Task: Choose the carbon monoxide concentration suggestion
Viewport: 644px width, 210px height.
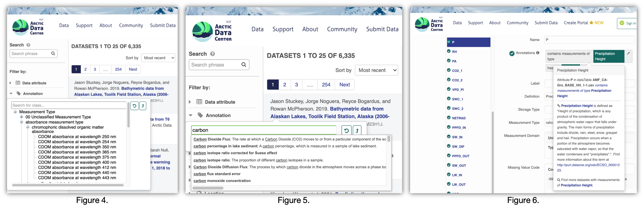Action: pos(222,181)
